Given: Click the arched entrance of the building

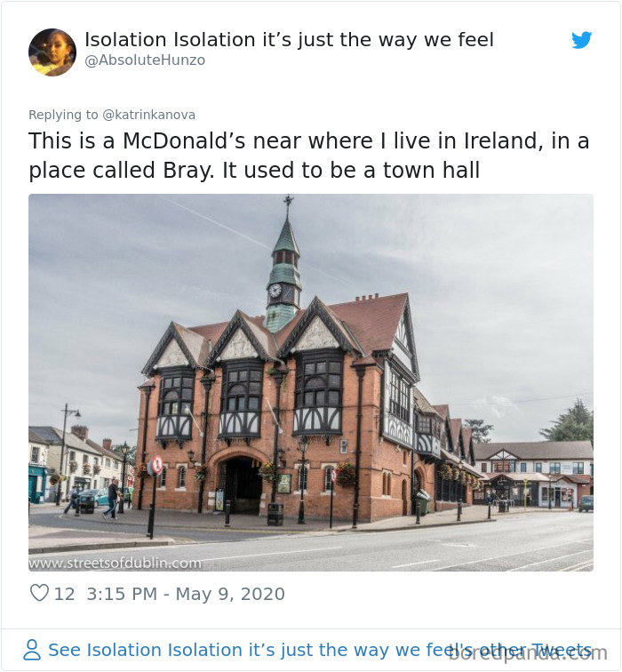Looking at the screenshot, I should coord(242,484).
